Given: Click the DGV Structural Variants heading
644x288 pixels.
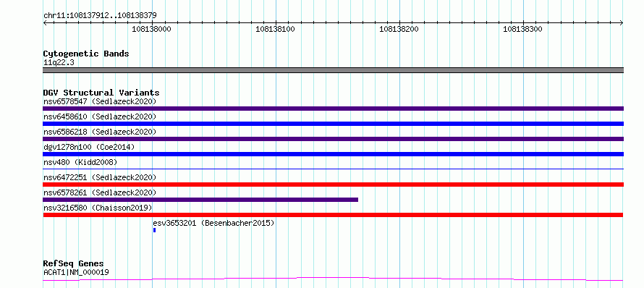Looking at the screenshot, I should (101, 93).
